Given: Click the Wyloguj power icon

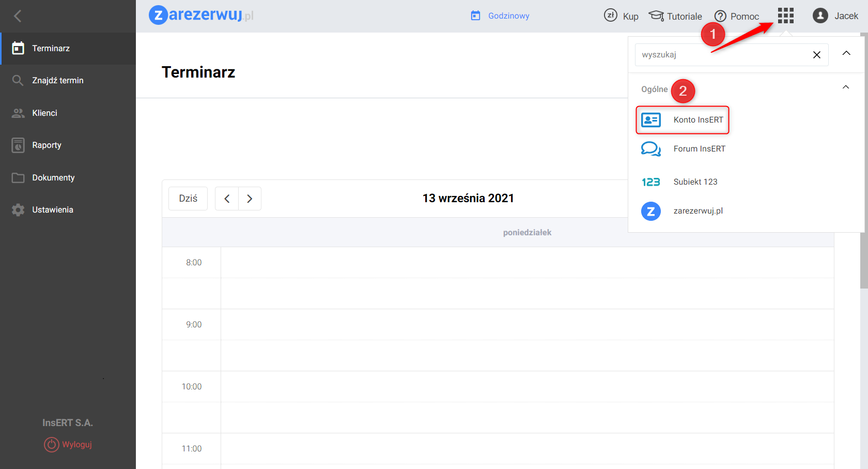Looking at the screenshot, I should [x=52, y=445].
